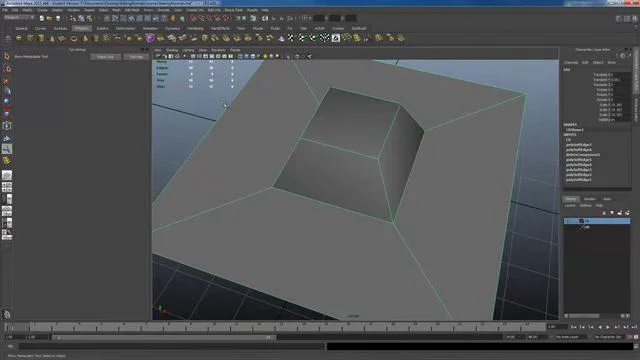Click the layer editor horizontal scrollbar
640x360 pixels.
click(584, 316)
